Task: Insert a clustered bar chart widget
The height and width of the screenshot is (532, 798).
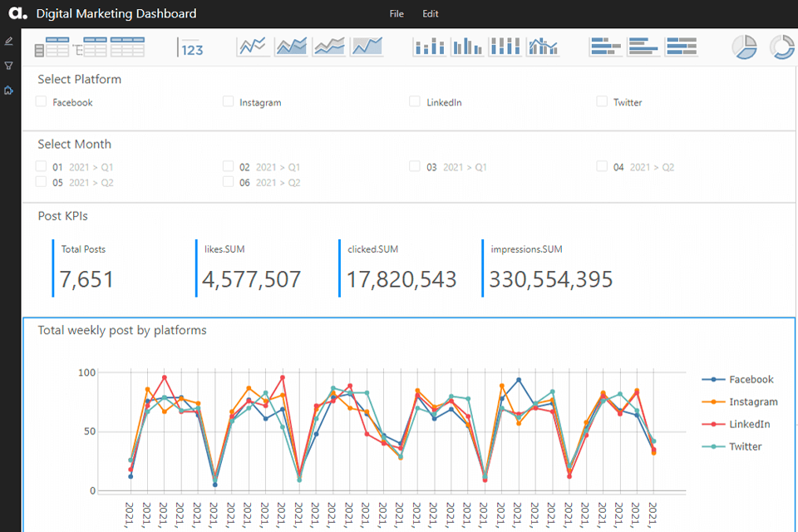Action: [x=643, y=47]
